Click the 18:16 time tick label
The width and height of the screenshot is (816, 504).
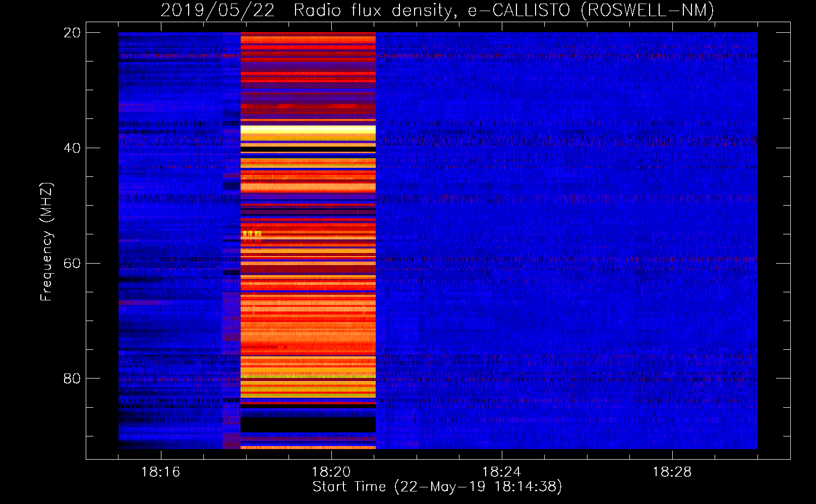[x=160, y=472]
